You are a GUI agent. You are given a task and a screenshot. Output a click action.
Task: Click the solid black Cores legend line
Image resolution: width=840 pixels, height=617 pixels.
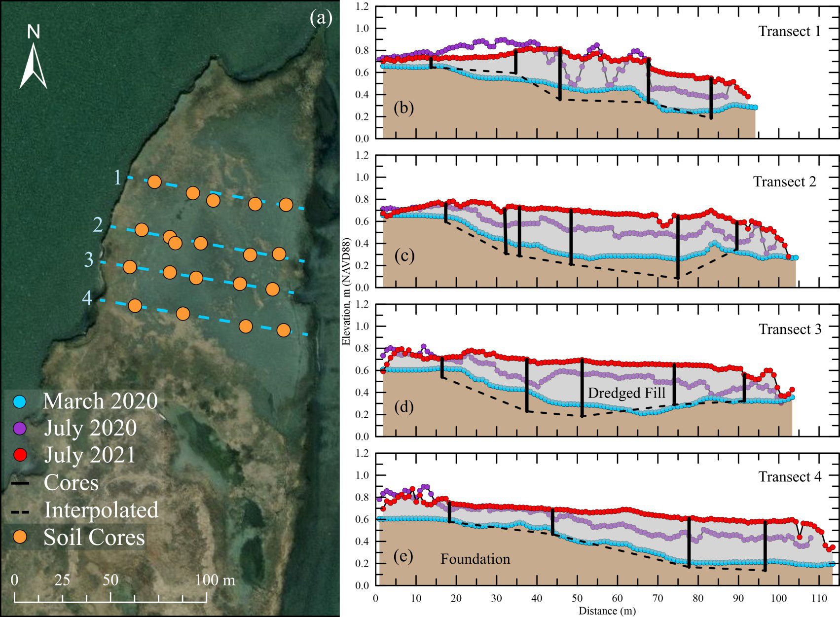pyautogui.click(x=20, y=483)
